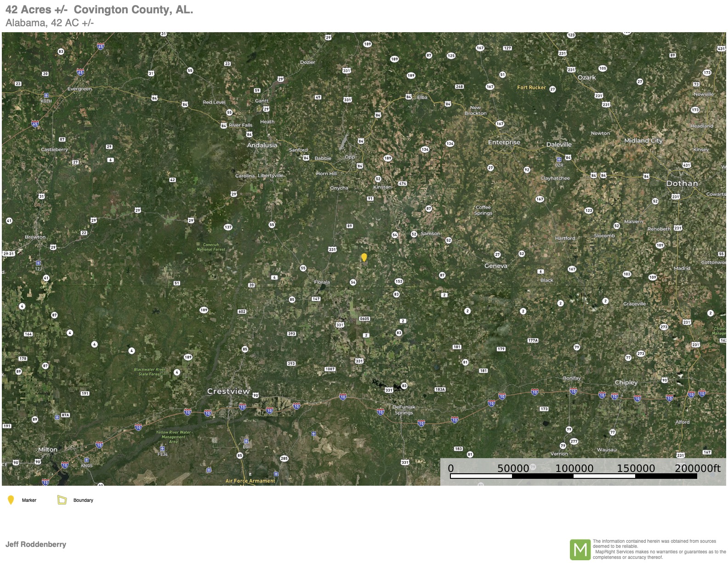728x563 pixels.
Task: Click the Conecuh National Forest label
Action: [211, 247]
